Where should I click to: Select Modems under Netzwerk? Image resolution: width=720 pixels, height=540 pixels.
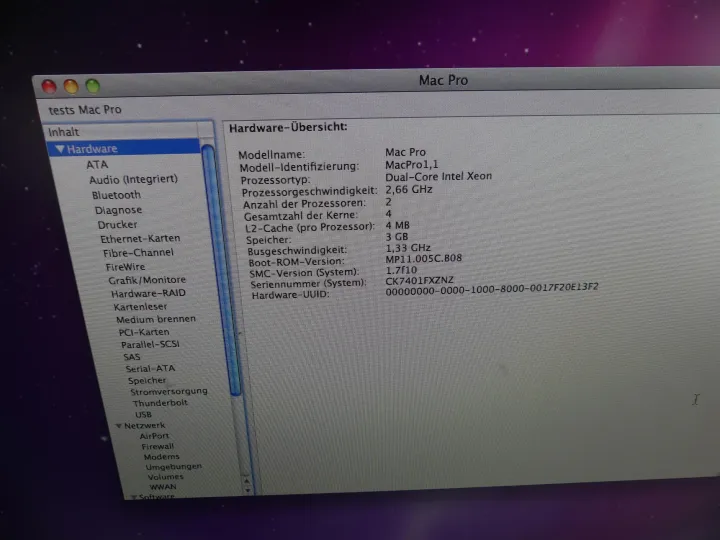point(161,457)
